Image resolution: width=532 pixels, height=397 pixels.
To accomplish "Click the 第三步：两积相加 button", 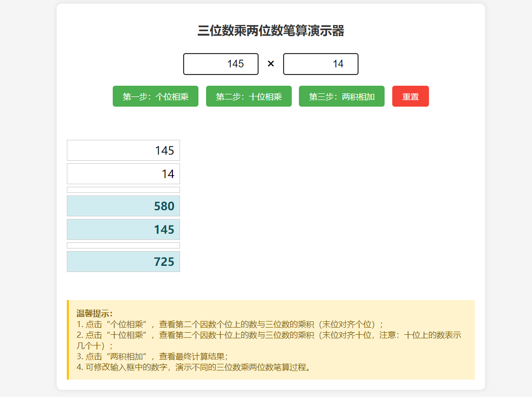I will 341,96.
